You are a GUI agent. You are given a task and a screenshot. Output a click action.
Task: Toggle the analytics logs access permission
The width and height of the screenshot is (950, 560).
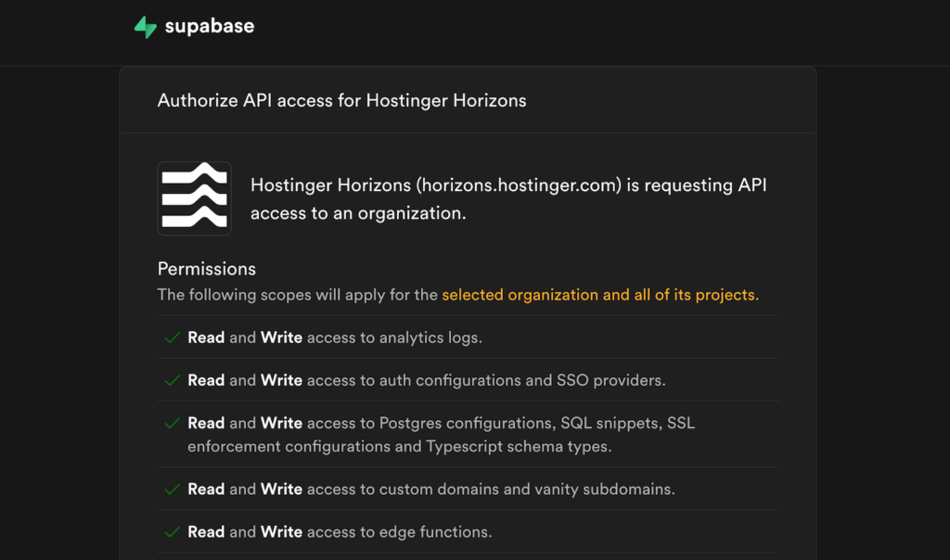click(334, 337)
